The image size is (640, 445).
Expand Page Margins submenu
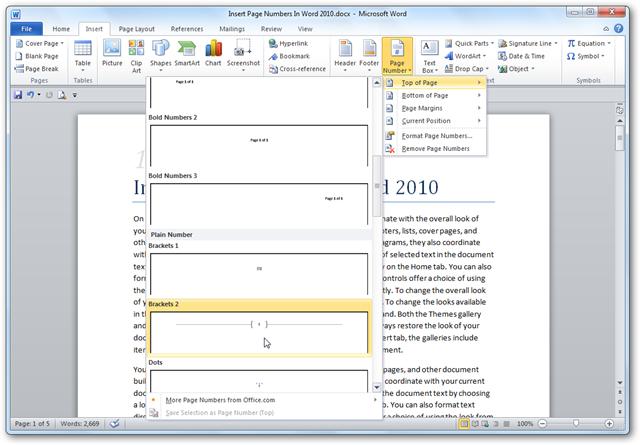pos(435,108)
